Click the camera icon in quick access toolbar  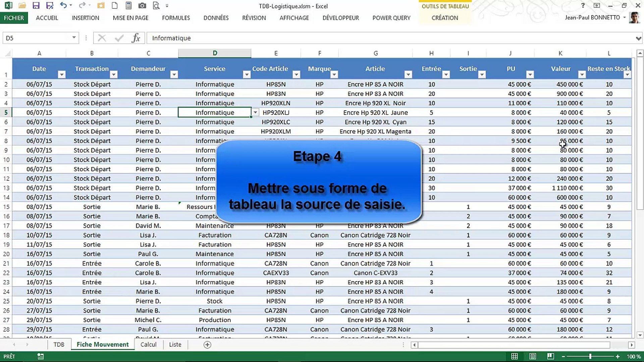(142, 6)
